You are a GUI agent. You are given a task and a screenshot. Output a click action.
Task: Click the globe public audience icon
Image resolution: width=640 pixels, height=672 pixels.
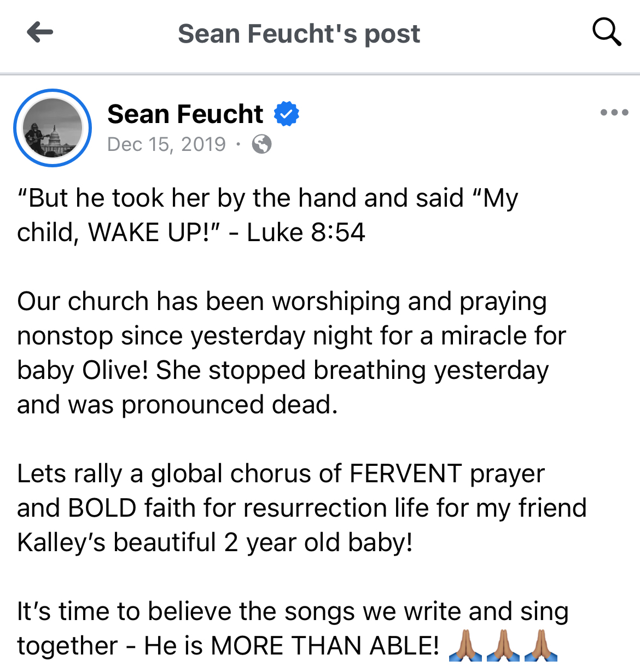(261, 144)
